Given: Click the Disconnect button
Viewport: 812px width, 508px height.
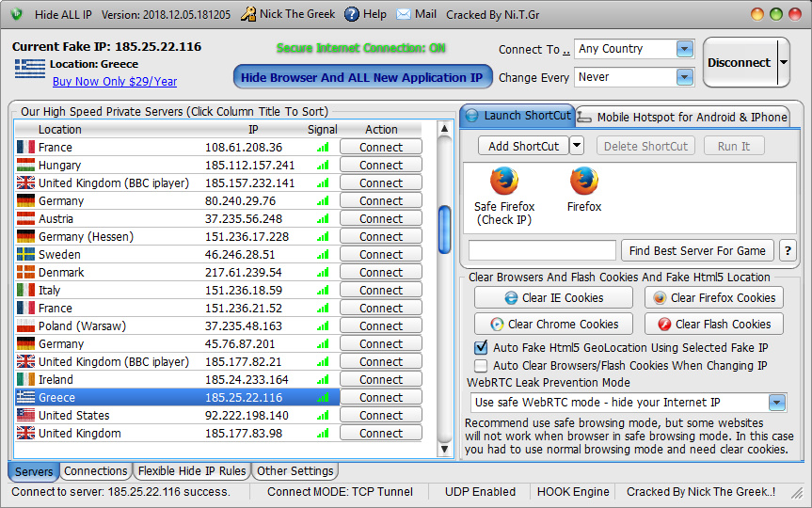Looking at the screenshot, I should tap(740, 63).
